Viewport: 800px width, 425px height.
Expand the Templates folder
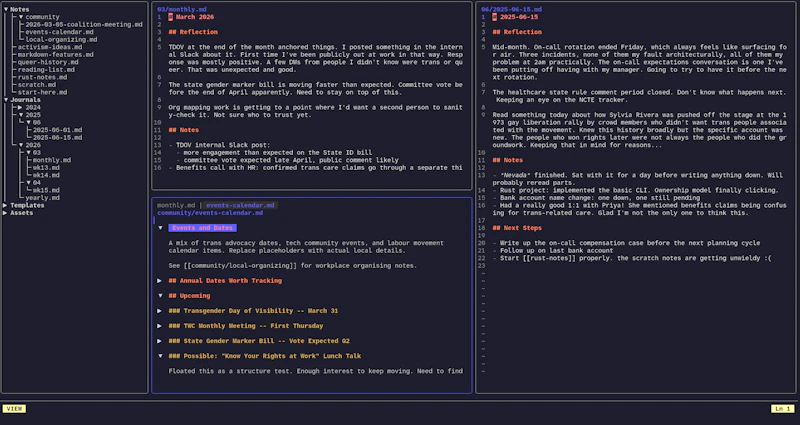pyautogui.click(x=6, y=206)
